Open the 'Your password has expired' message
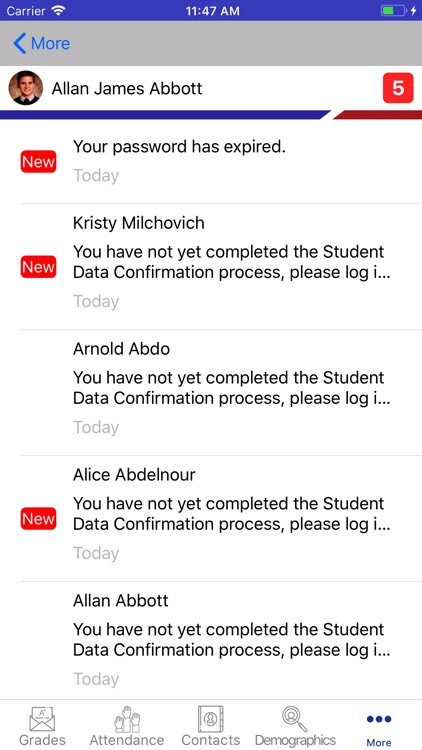Screen dimensions: 422x750 pyautogui.click(x=211, y=162)
